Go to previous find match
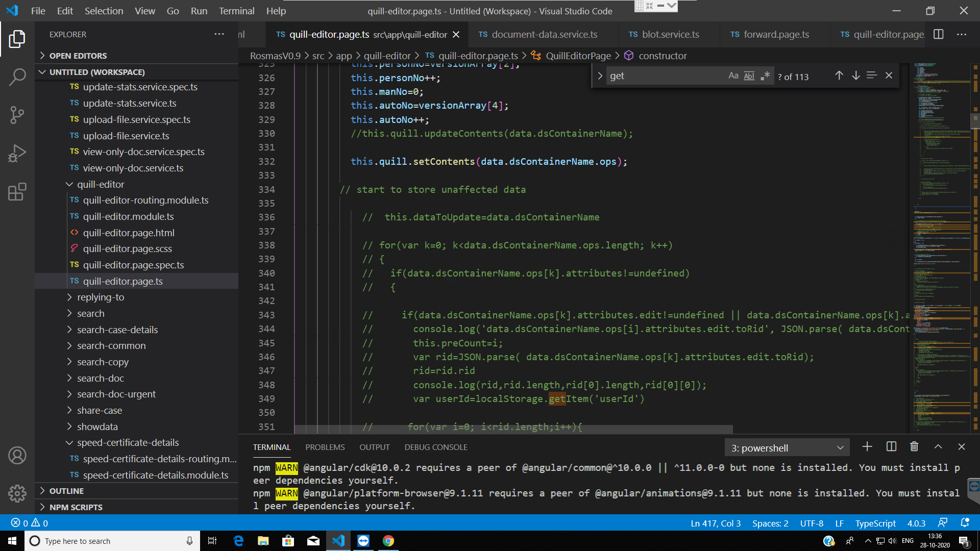Image resolution: width=980 pixels, height=551 pixels. (839, 76)
